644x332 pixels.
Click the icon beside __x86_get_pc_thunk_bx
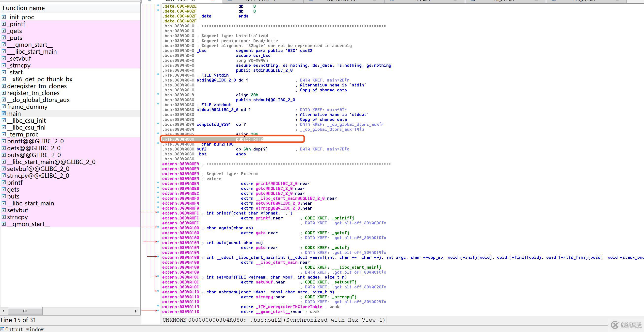click(x=4, y=79)
